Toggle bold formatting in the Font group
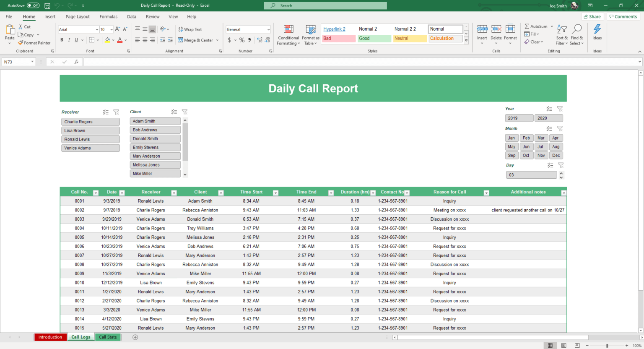Image resolution: width=644 pixels, height=349 pixels. click(x=62, y=39)
